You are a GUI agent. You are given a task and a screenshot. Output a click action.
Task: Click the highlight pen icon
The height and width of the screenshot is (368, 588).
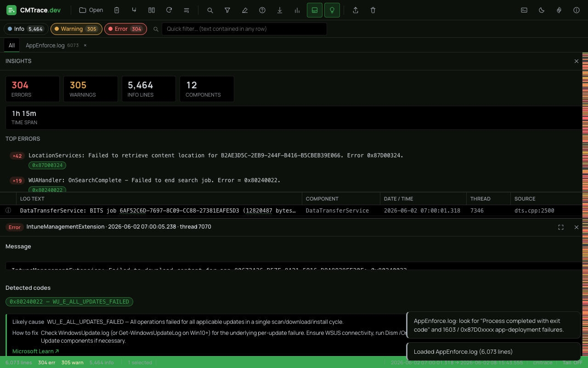coord(245,10)
